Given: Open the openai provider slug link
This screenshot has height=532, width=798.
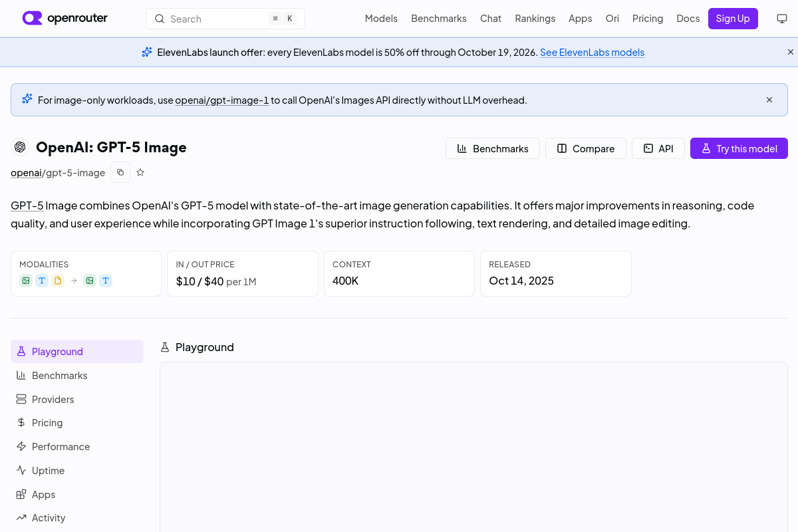Looking at the screenshot, I should point(27,173).
